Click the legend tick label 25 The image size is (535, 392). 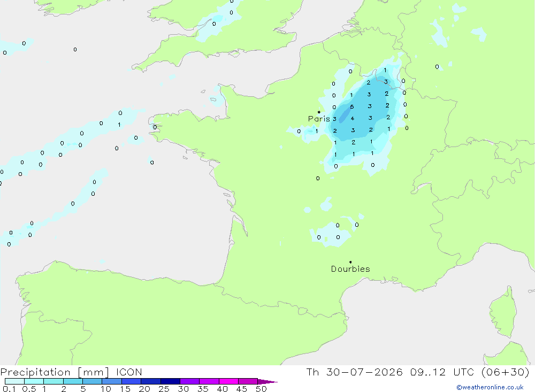[164, 389]
